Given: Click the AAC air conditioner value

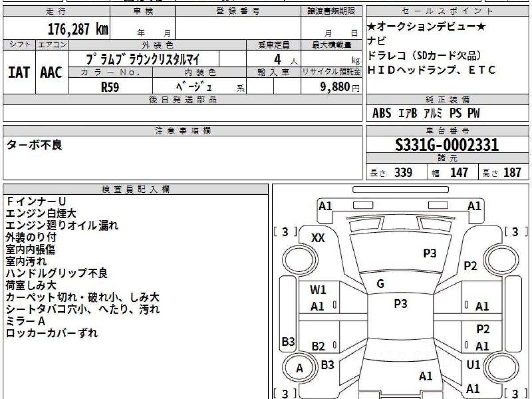Looking at the screenshot, I should [x=51, y=73].
